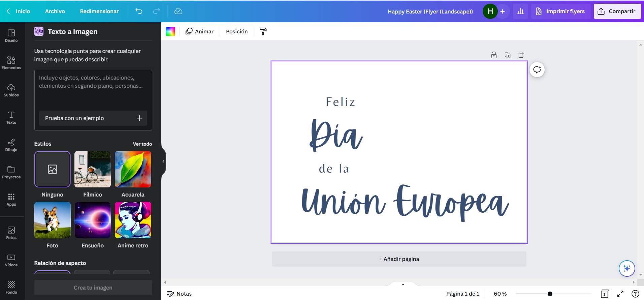
Task: Open the Notas panel
Action: click(180, 294)
